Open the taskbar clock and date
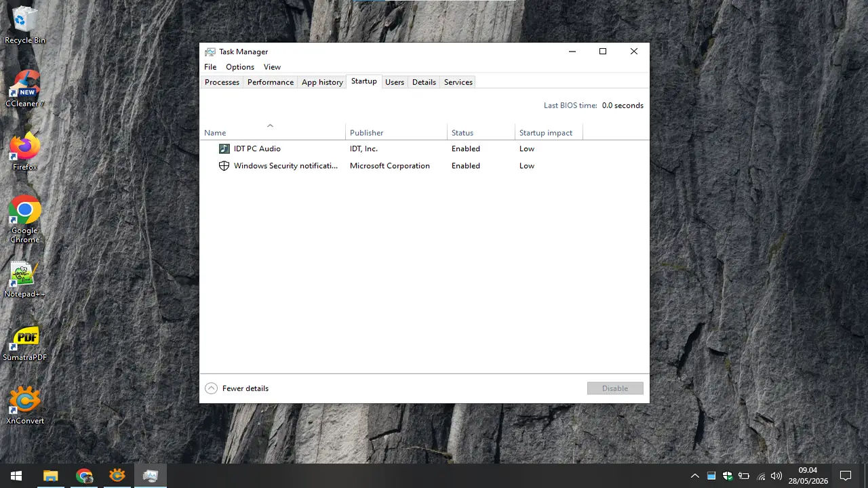 (x=808, y=476)
